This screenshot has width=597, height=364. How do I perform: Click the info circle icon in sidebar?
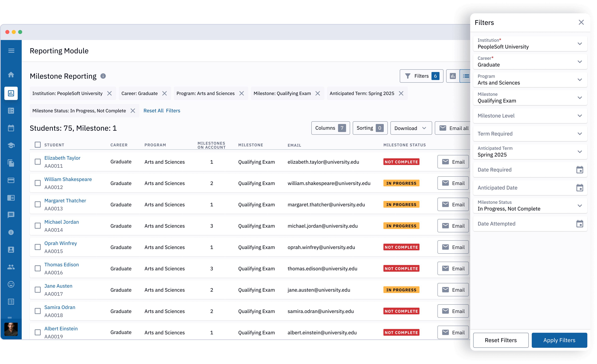11,232
